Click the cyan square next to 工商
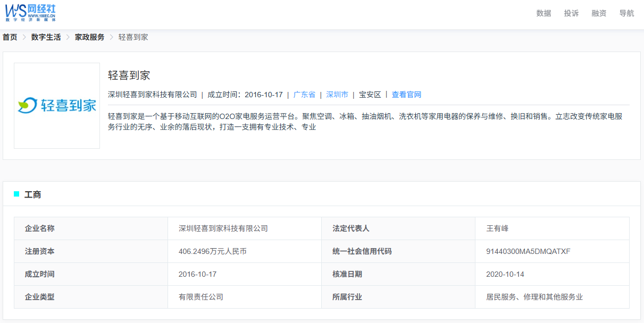The height and width of the screenshot is (323, 644). (x=16, y=194)
